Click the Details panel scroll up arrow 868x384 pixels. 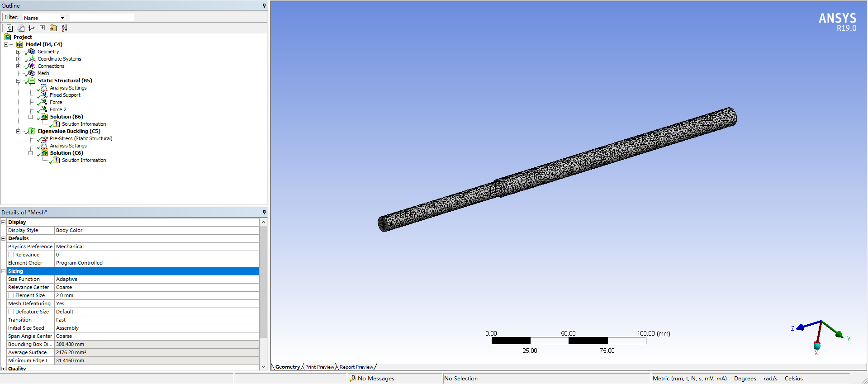click(x=263, y=222)
